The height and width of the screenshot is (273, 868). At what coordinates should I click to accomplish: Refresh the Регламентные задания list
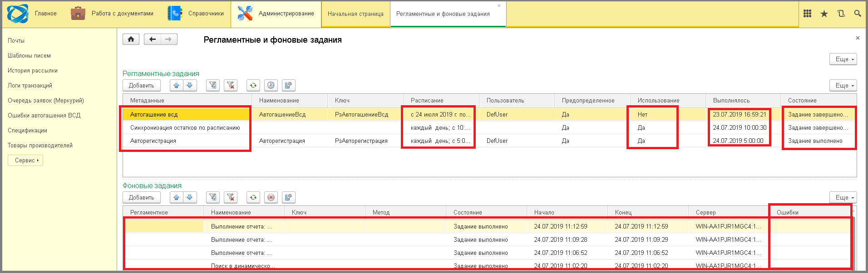click(x=253, y=85)
